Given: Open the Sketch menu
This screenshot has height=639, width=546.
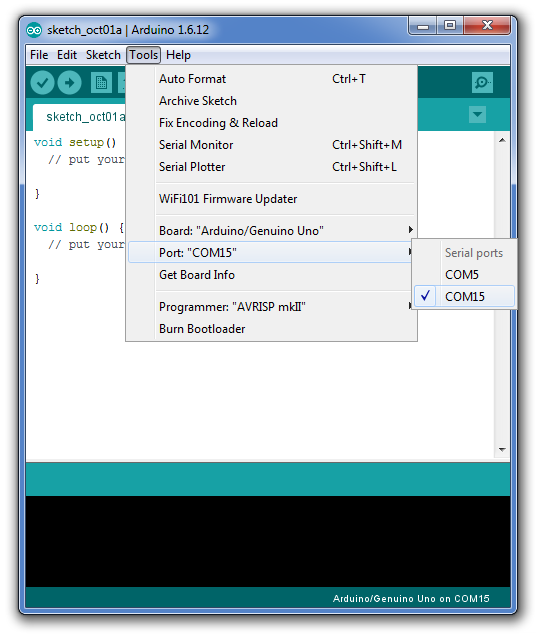Looking at the screenshot, I should click(103, 55).
